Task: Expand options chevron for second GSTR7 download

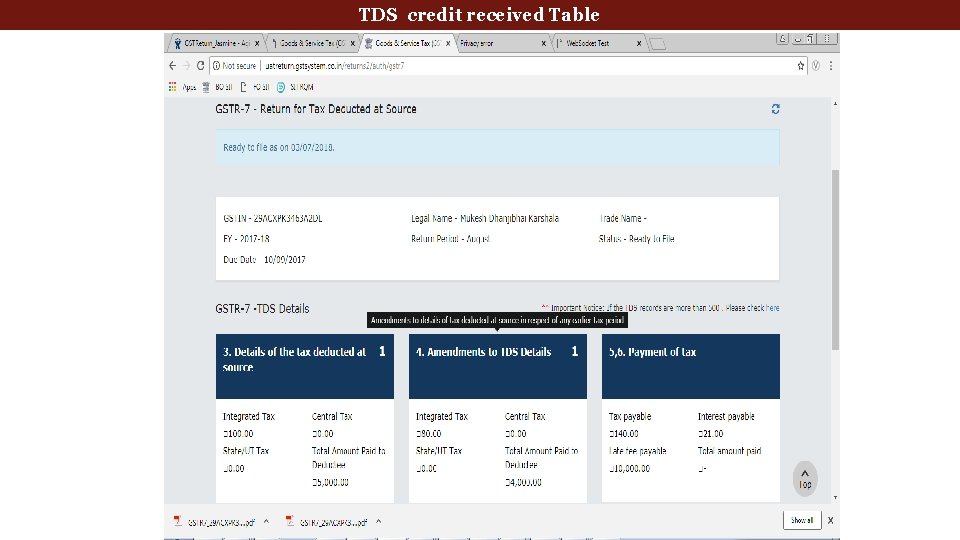Action: (378, 522)
